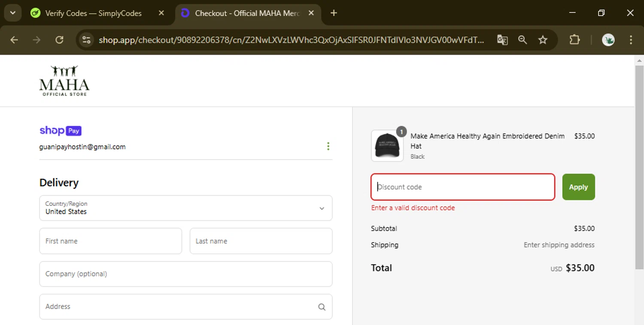This screenshot has height=325, width=644.
Task: Click the guanipayhostin@gmail.com email text
Action: tap(82, 147)
